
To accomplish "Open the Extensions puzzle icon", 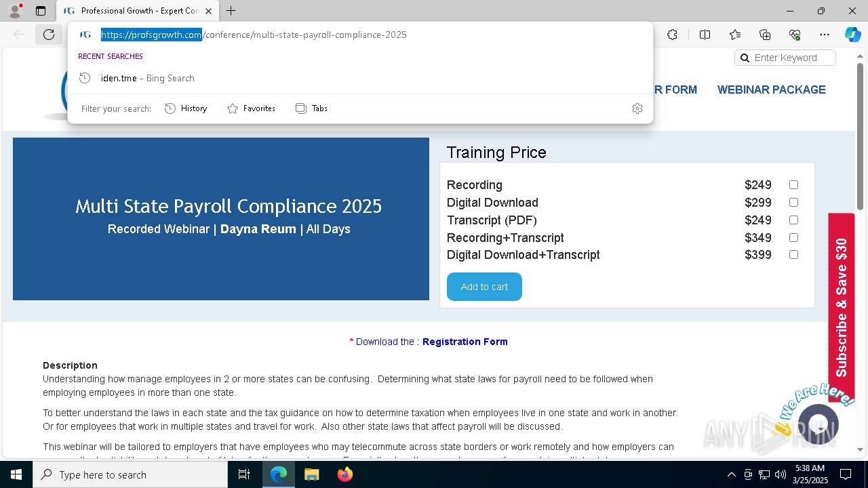I will point(672,35).
